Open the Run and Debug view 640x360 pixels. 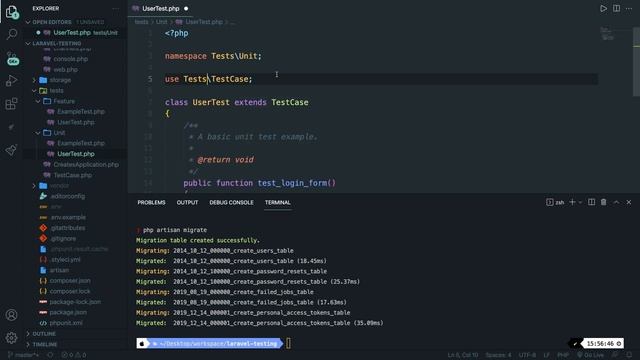click(x=12, y=80)
